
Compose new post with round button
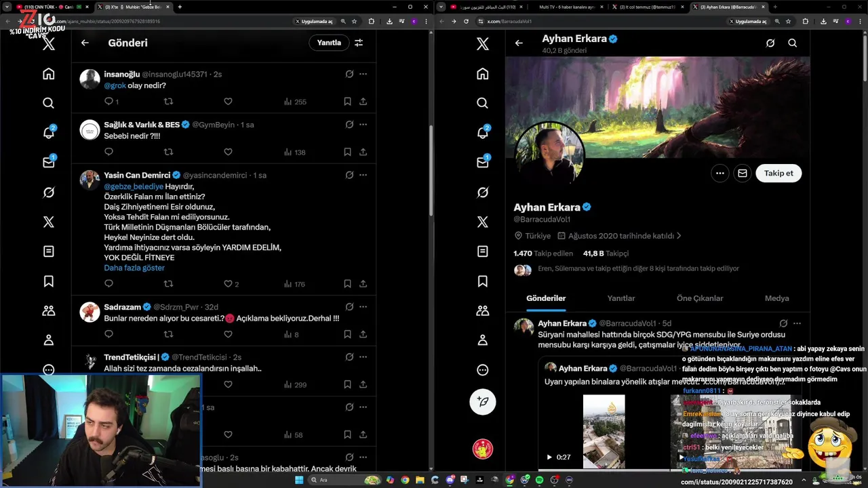click(483, 401)
